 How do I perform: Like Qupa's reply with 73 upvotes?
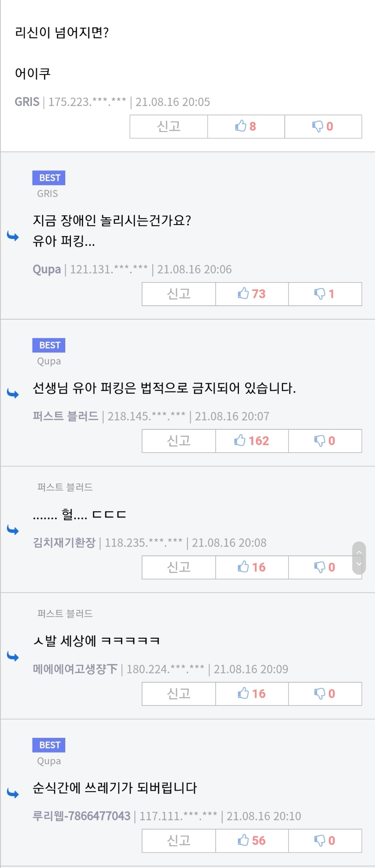(x=252, y=294)
